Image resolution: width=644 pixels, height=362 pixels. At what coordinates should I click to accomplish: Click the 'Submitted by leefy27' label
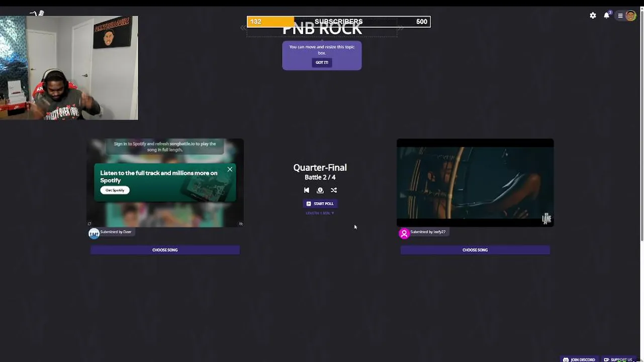click(x=428, y=232)
